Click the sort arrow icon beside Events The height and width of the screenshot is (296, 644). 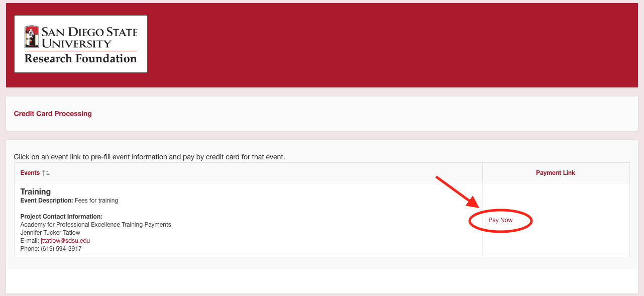46,173
